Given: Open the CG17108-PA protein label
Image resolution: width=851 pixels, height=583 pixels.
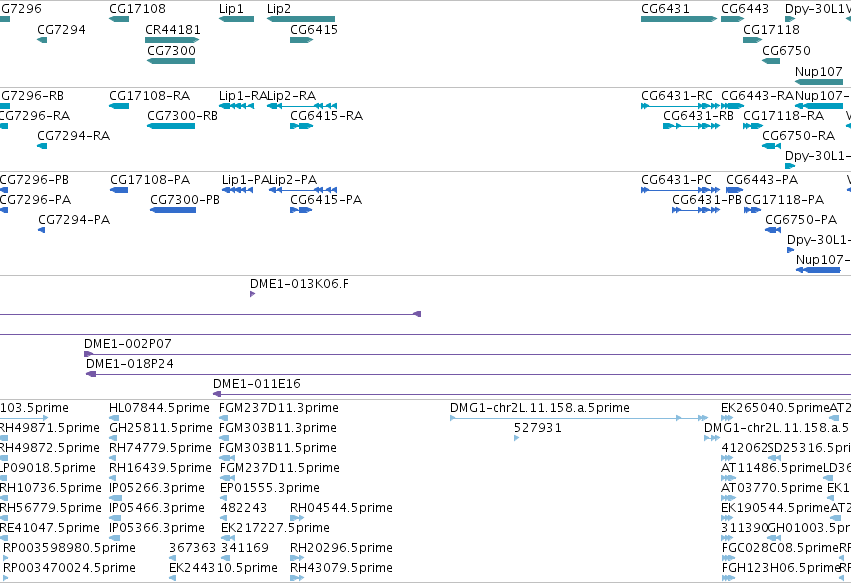Looking at the screenshot, I should click(x=150, y=180).
